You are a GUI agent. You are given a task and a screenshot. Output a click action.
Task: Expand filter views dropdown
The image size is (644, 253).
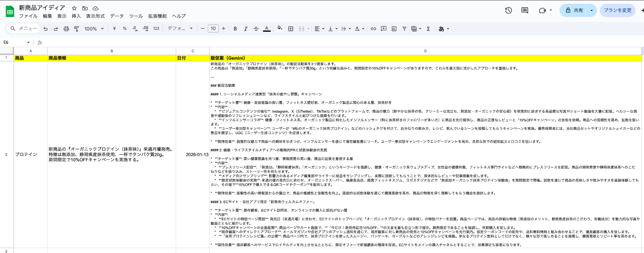tap(420, 29)
